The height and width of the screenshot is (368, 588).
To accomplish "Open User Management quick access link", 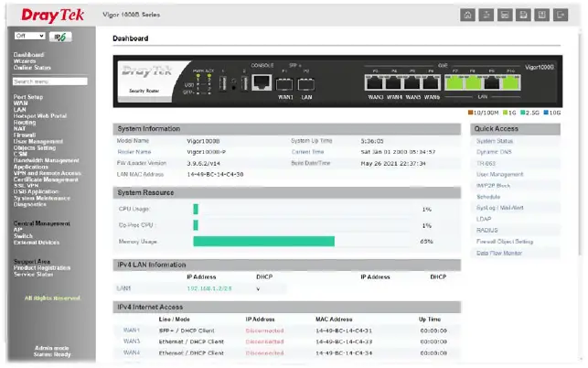I will pyautogui.click(x=499, y=174).
